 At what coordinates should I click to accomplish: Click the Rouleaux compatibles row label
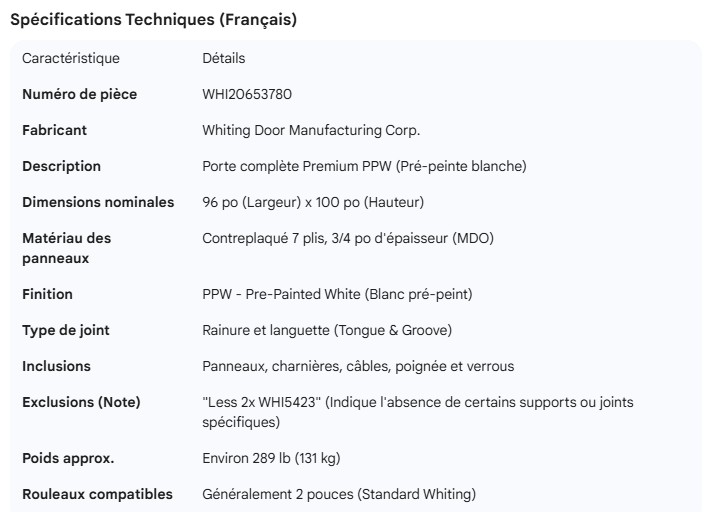98,494
